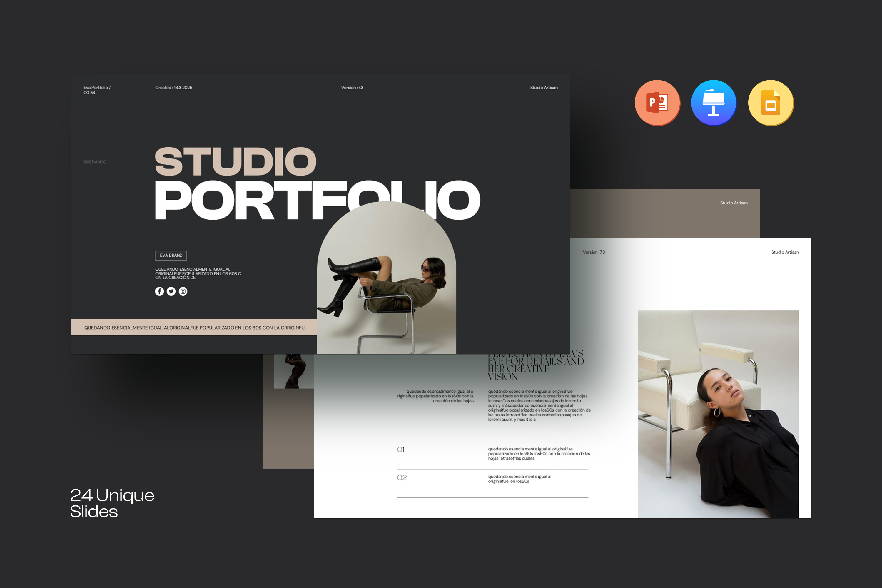This screenshot has height=588, width=882.
Task: Select the photo of woman leaning on armchair
Action: point(718,414)
